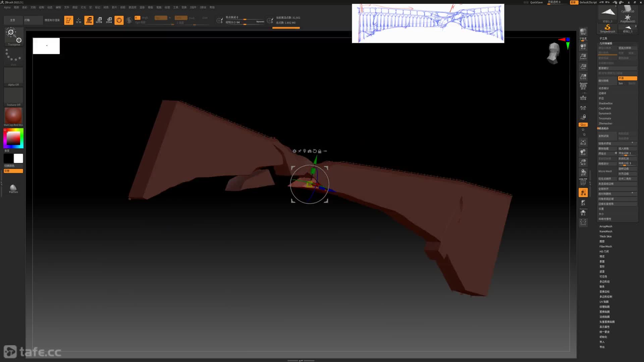Click the Move view hand icon
This screenshot has width=644, height=362.
click(x=583, y=153)
